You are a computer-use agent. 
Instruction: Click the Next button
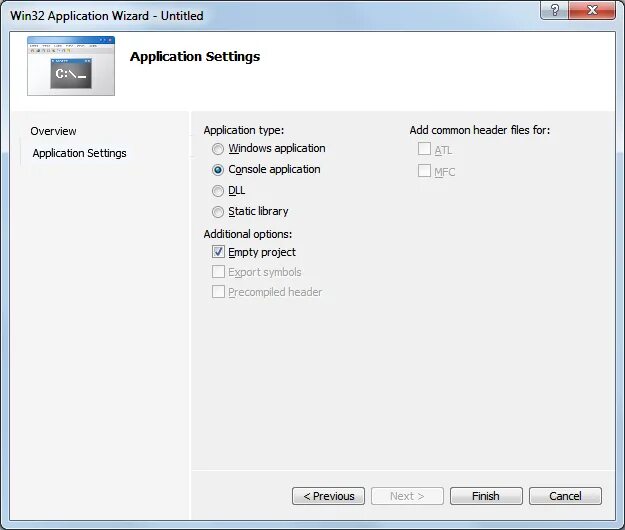tap(407, 496)
